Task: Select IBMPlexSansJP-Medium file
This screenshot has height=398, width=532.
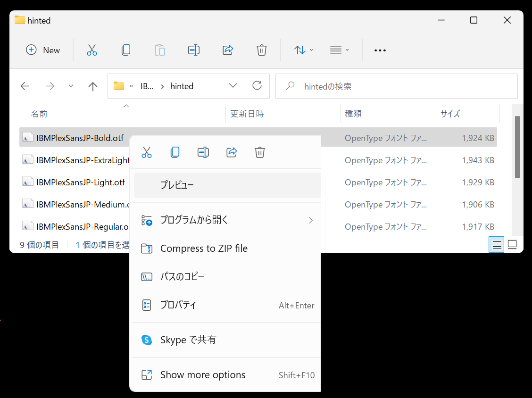Action: tap(83, 204)
